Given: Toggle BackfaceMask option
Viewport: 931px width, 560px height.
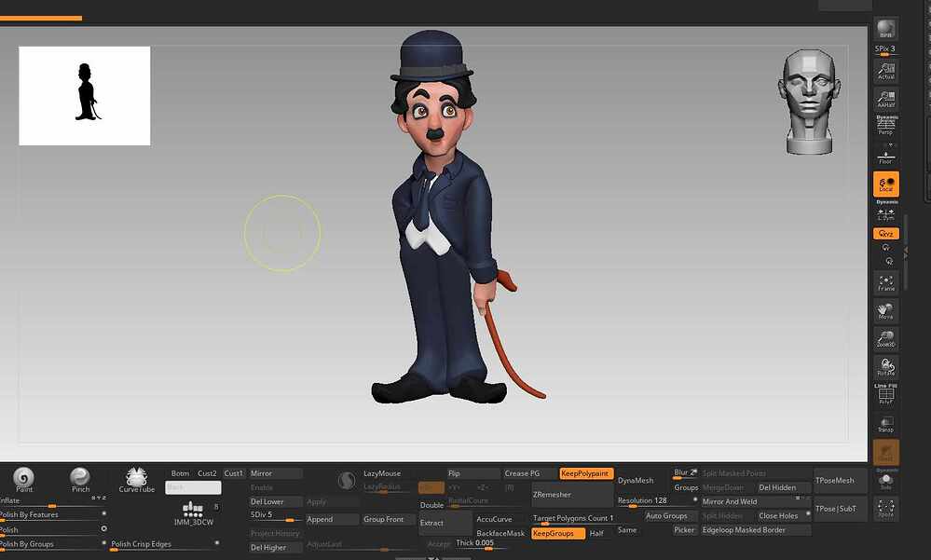Looking at the screenshot, I should (x=501, y=533).
